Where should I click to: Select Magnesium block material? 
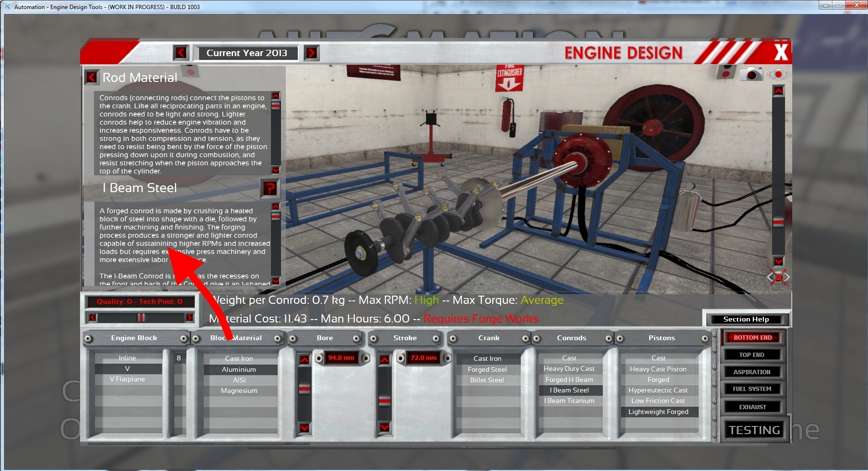coord(239,391)
